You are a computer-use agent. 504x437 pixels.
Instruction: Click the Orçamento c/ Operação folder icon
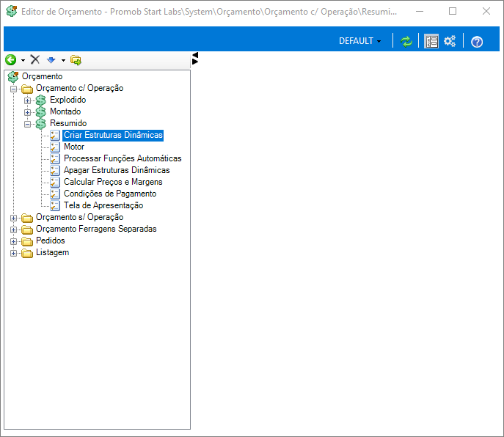point(27,89)
